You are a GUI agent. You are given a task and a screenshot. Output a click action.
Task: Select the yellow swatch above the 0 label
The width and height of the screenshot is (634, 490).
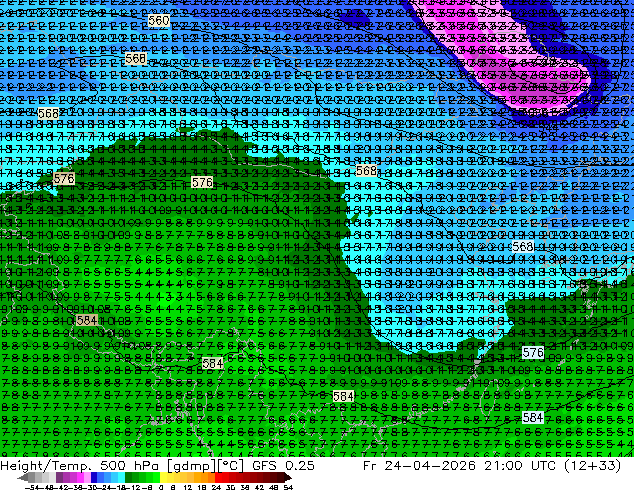point(163,477)
